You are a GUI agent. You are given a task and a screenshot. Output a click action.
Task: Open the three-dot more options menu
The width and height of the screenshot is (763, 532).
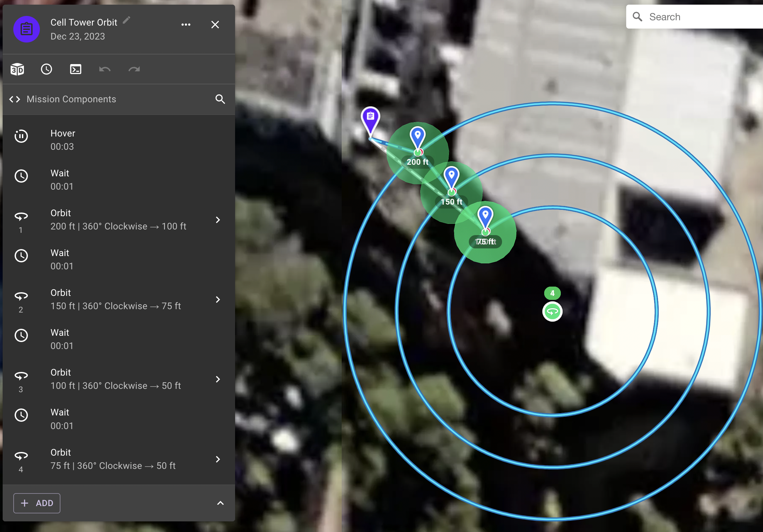pyautogui.click(x=186, y=25)
